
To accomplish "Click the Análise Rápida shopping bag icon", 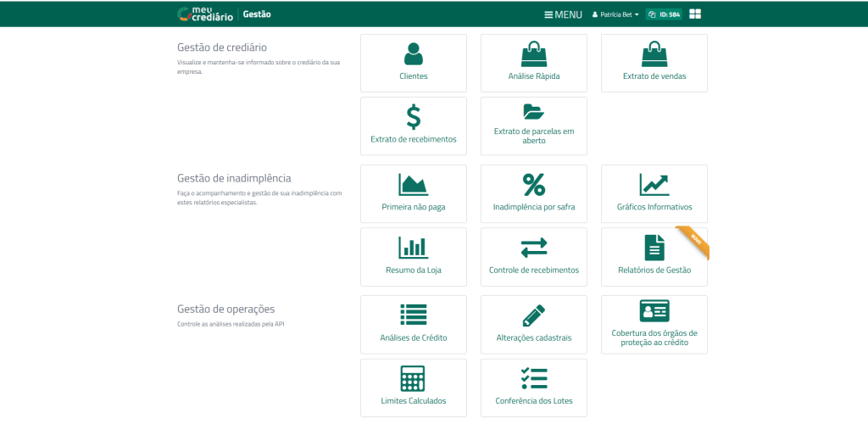I will point(533,54).
